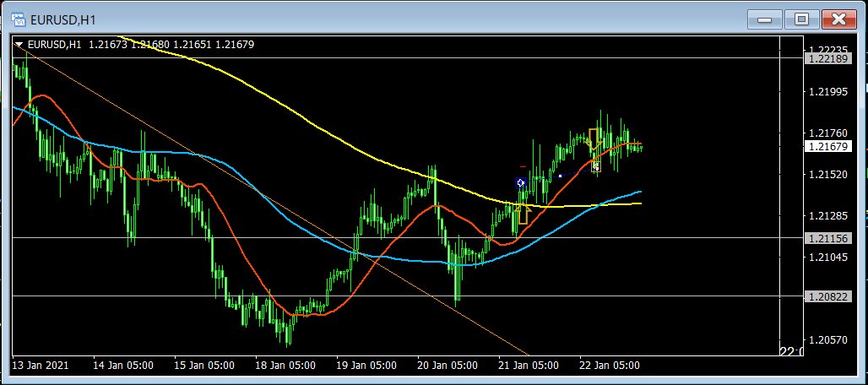Expand the small triangle before EURUSD,H1 label

pos(19,46)
